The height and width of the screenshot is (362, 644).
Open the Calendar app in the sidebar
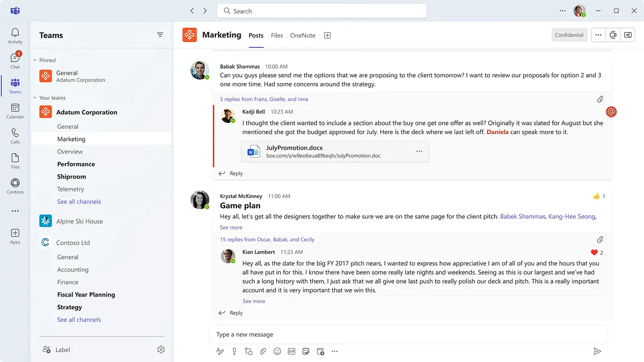15,111
